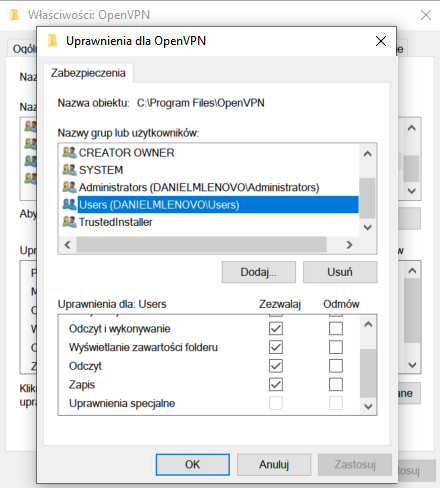Check Odmów for Odczyt permission

(x=336, y=366)
